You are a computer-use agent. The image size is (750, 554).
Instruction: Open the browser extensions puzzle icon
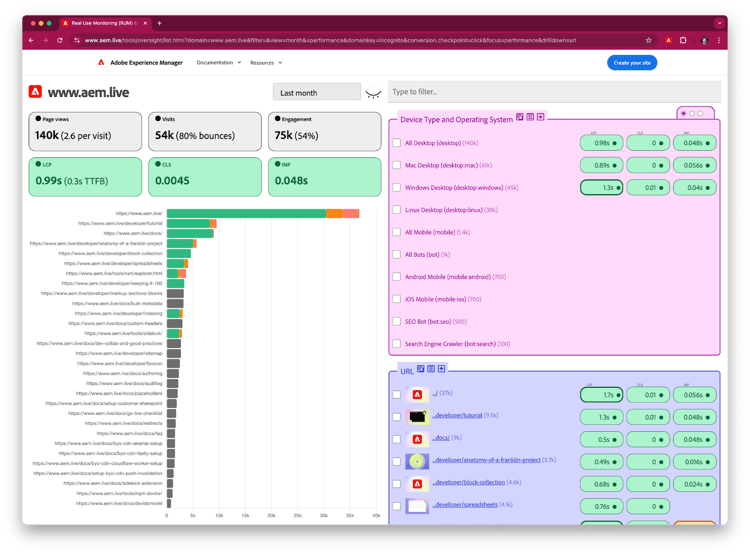coord(683,40)
